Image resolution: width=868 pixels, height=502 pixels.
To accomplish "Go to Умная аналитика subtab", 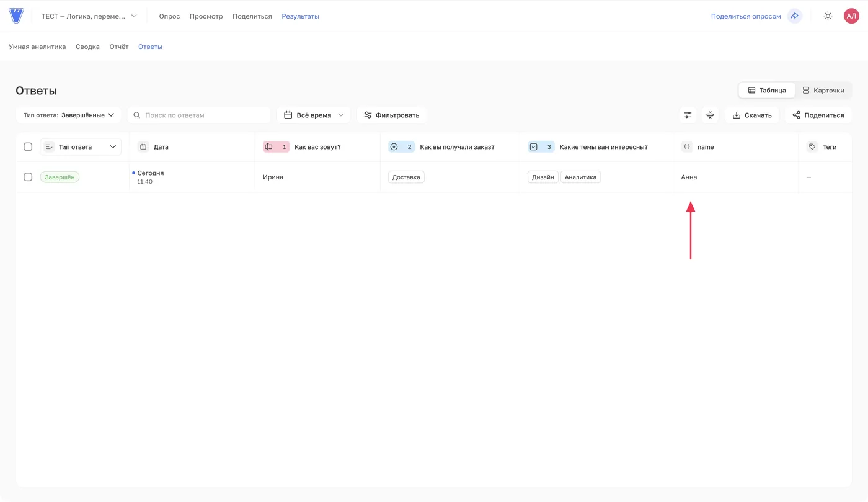I will [x=37, y=47].
